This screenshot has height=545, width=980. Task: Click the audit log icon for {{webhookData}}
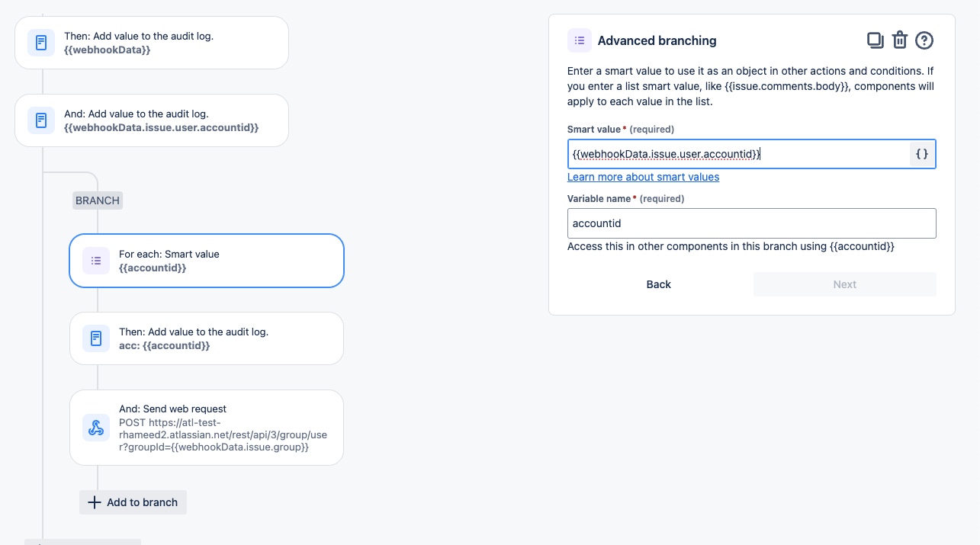tap(41, 43)
